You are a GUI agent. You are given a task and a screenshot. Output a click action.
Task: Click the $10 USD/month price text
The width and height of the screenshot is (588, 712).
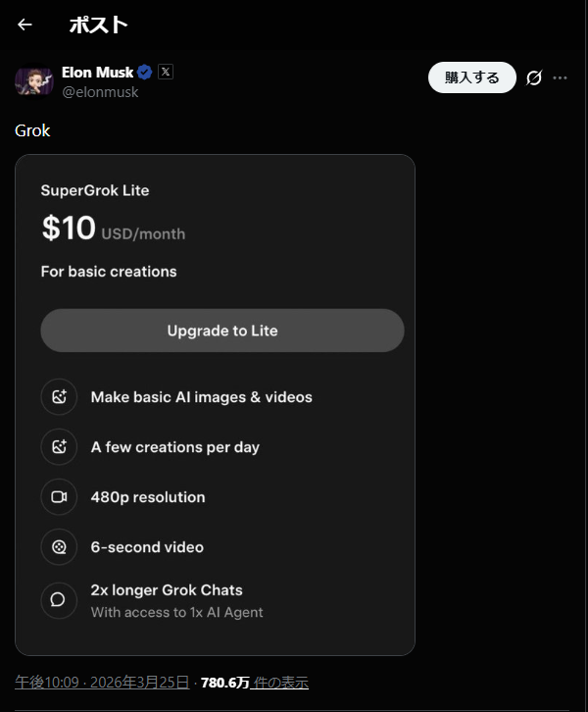[113, 229]
